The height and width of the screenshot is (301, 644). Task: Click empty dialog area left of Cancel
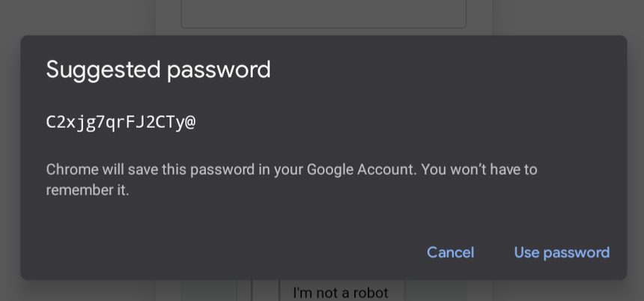coord(225,252)
